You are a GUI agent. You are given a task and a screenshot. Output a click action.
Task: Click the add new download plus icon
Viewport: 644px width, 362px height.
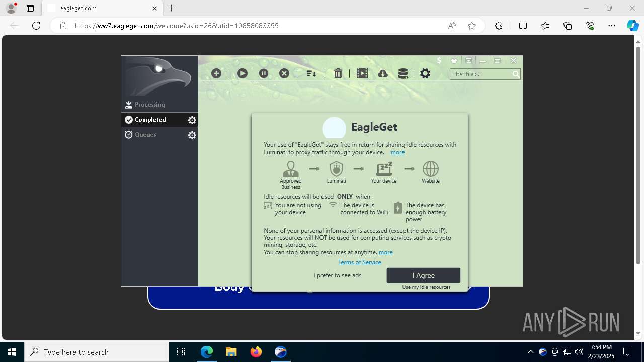216,73
